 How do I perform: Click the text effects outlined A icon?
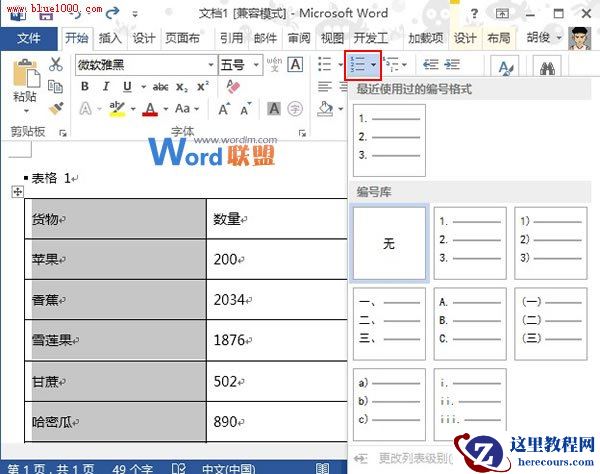(85, 109)
